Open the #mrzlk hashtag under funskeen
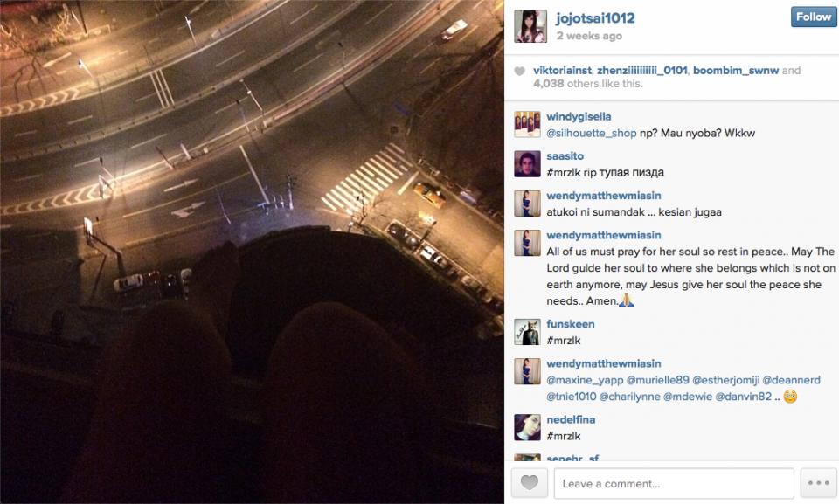Screen dimensions: 839x504 click(x=564, y=341)
